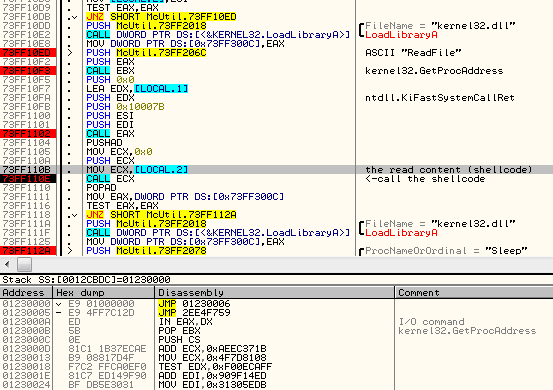Click breakpoint address 73FF112A
Screen dimensions: 553x390
coord(28,251)
